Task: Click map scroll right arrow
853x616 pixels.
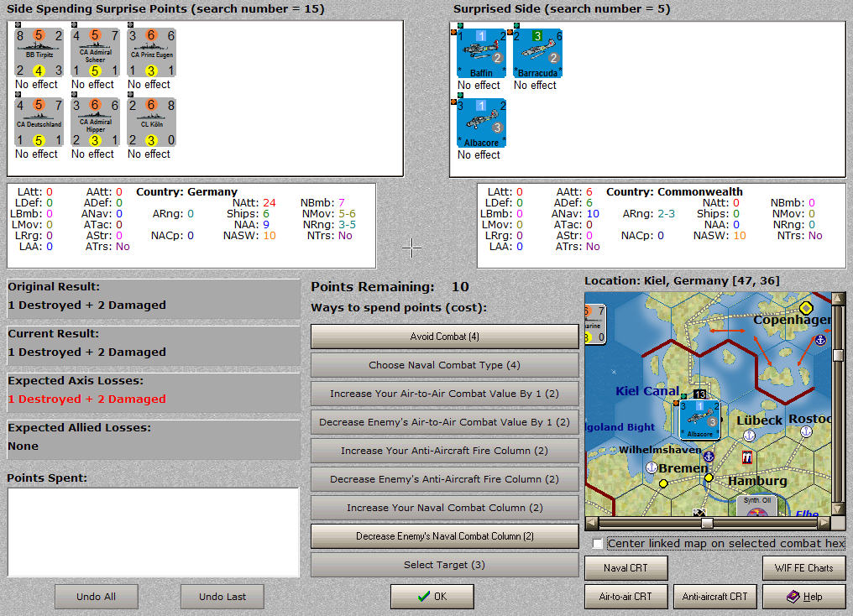Action: (x=824, y=523)
